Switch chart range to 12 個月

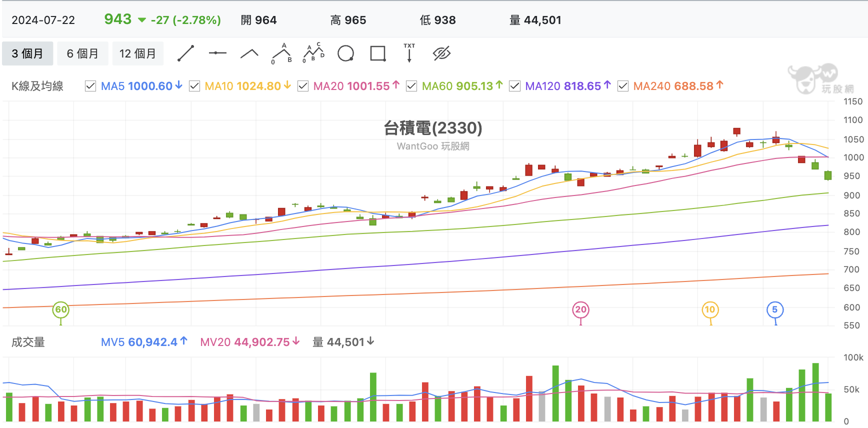[137, 53]
